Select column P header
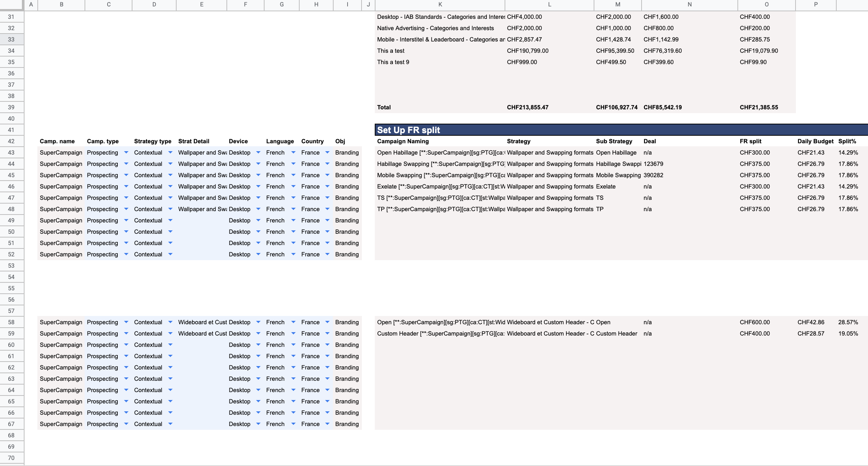The height and width of the screenshot is (466, 868). pos(816,5)
